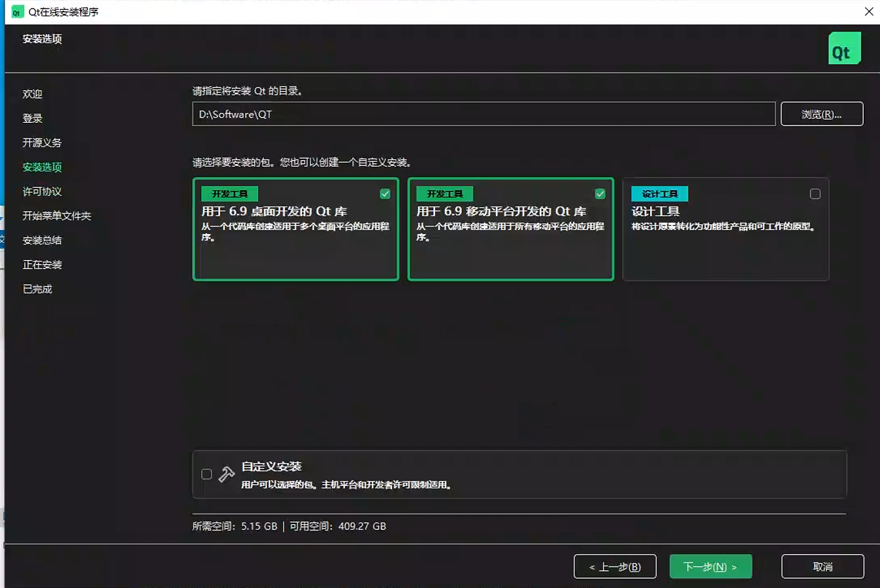Image resolution: width=880 pixels, height=588 pixels.
Task: Click the 自定义安装 option panel
Action: click(519, 474)
